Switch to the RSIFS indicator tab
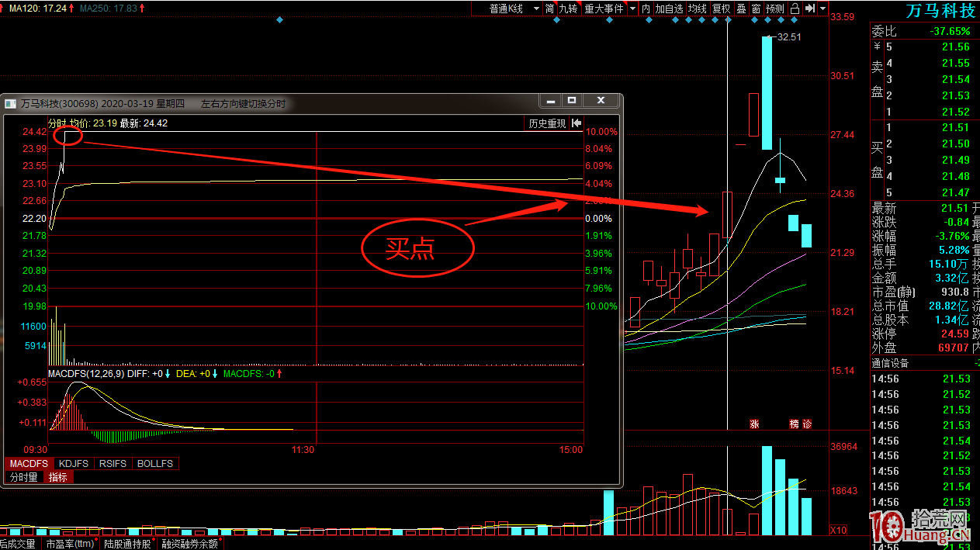The width and height of the screenshot is (980, 550). 113,464
